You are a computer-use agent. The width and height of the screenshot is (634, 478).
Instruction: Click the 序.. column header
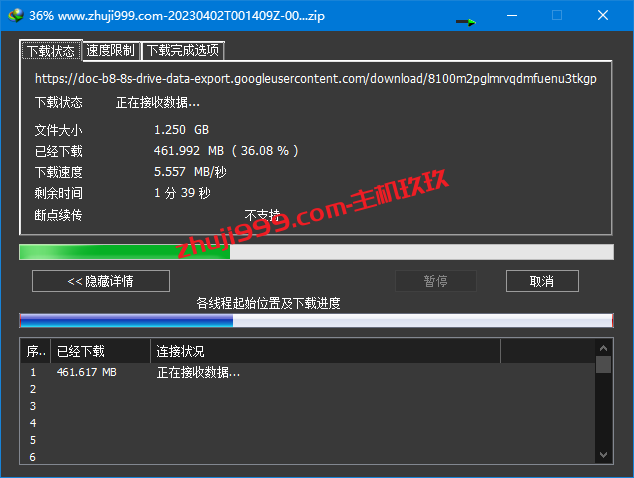36,351
